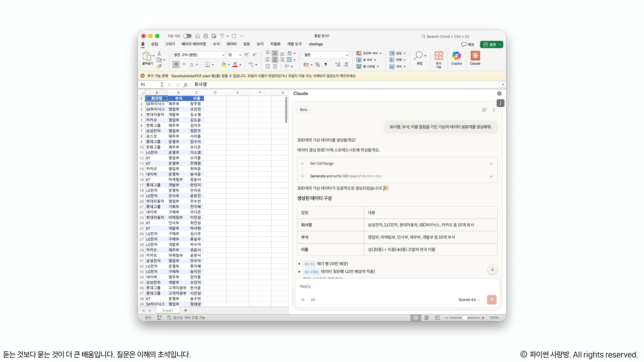644x362 pixels.
Task: Send the reply with the arrow button
Action: (492, 299)
